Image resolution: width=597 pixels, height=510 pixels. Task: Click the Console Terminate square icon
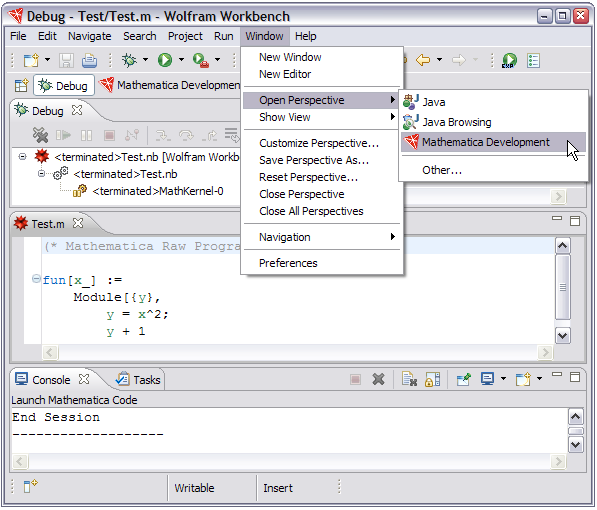click(x=355, y=379)
